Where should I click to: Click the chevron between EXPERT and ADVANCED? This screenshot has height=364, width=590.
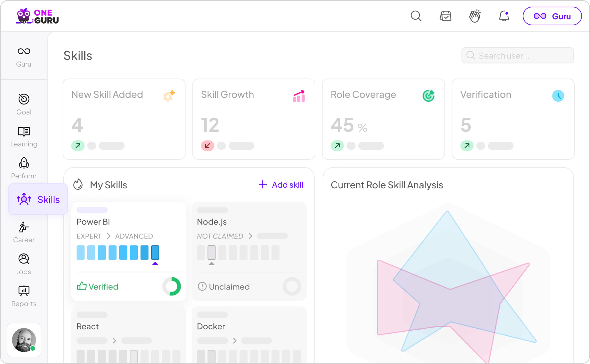(109, 236)
